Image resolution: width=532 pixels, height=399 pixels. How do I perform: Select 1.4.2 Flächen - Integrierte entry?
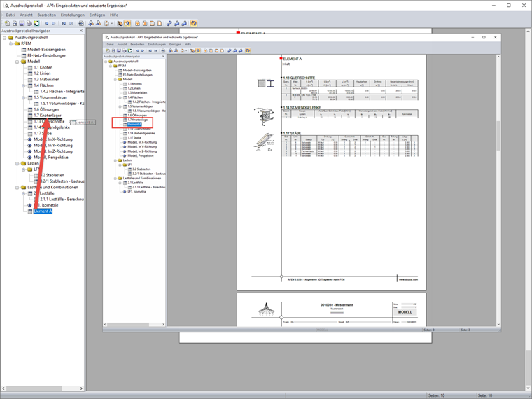tap(62, 92)
